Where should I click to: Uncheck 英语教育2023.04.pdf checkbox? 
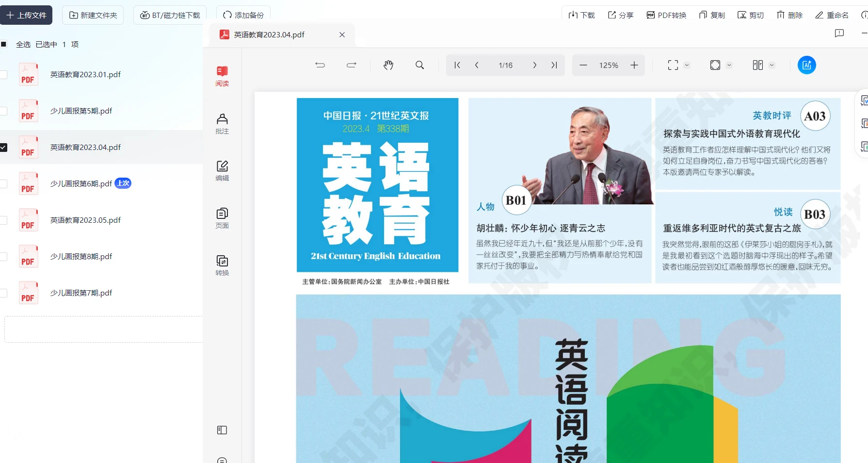(3, 147)
